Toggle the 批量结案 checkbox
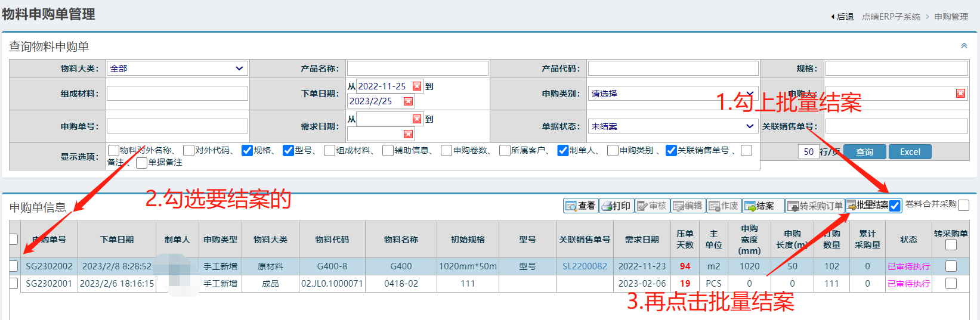This screenshot has width=980, height=320. click(895, 206)
